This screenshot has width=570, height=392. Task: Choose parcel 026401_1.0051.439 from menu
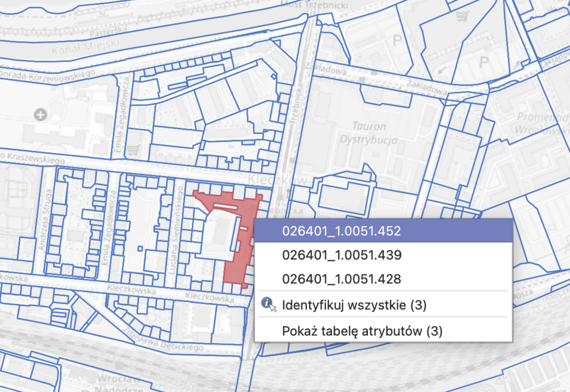pyautogui.click(x=383, y=255)
